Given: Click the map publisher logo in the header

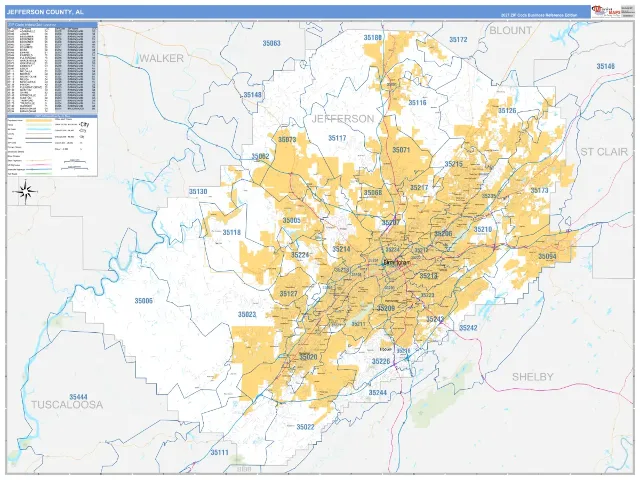Looking at the screenshot, I should [x=606, y=11].
